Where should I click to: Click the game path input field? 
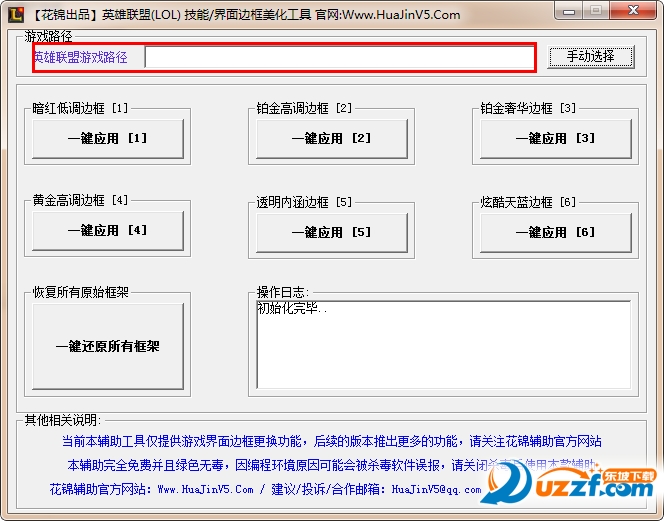pyautogui.click(x=339, y=57)
